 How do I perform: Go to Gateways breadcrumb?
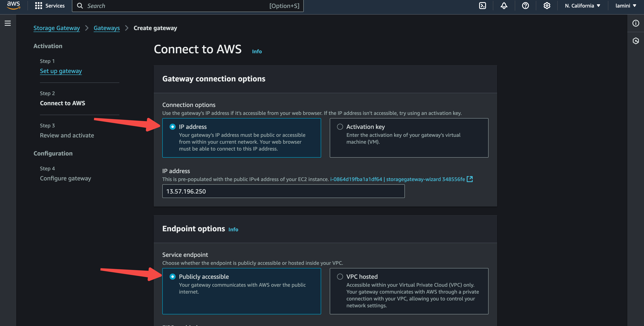click(107, 28)
